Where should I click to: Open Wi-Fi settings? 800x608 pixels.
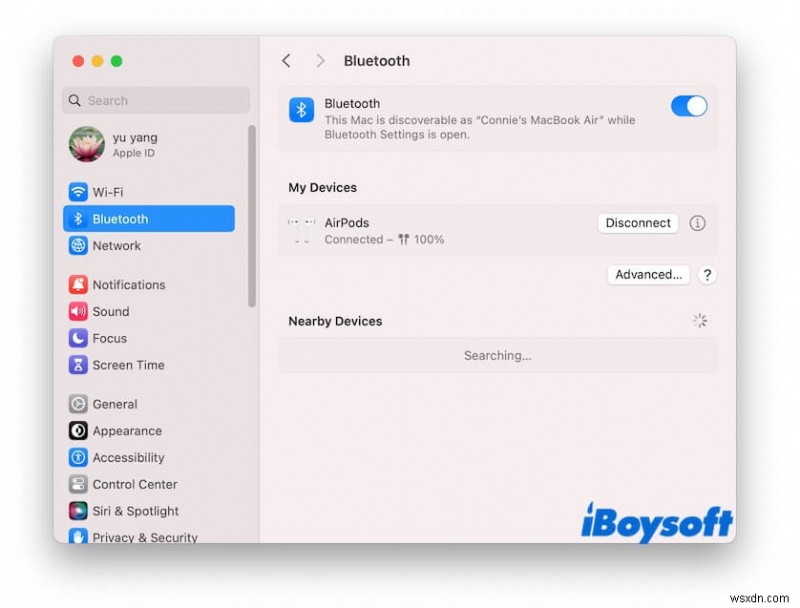(x=149, y=192)
